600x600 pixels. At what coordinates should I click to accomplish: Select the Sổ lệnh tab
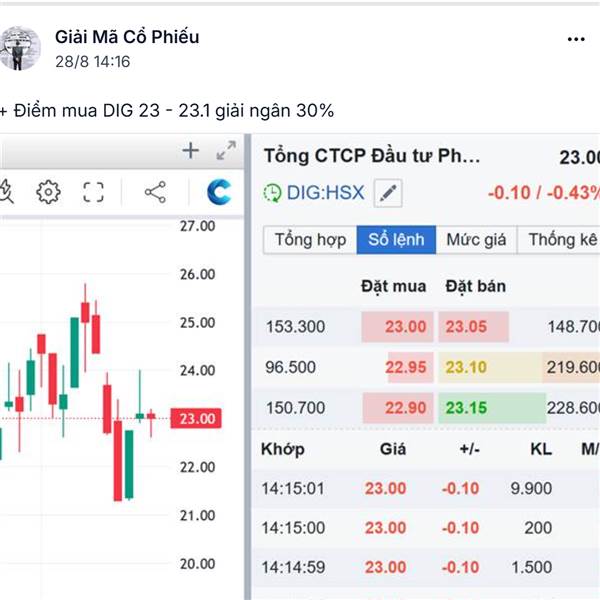coord(396,240)
